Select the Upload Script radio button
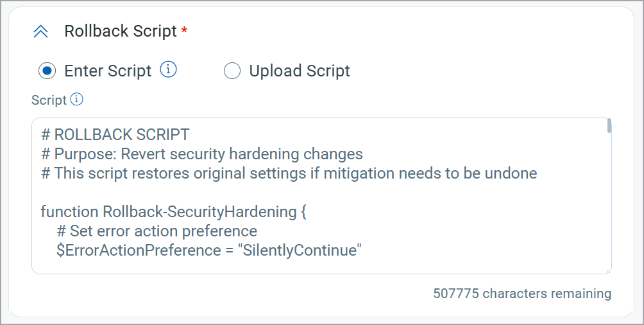 point(232,71)
